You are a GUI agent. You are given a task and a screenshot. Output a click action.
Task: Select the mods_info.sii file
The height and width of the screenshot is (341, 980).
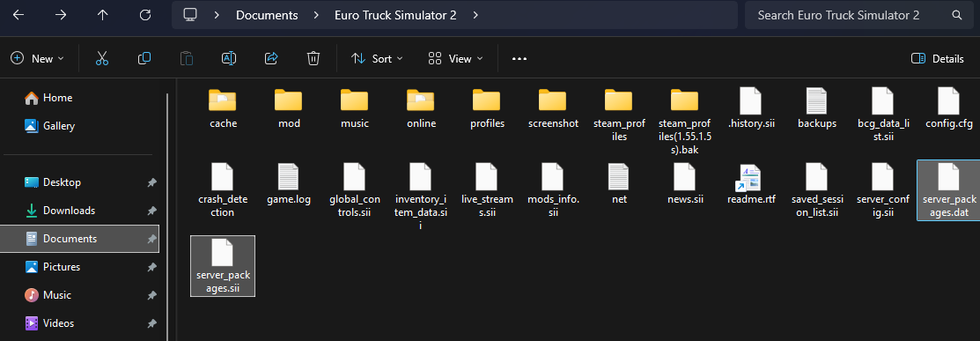(552, 190)
